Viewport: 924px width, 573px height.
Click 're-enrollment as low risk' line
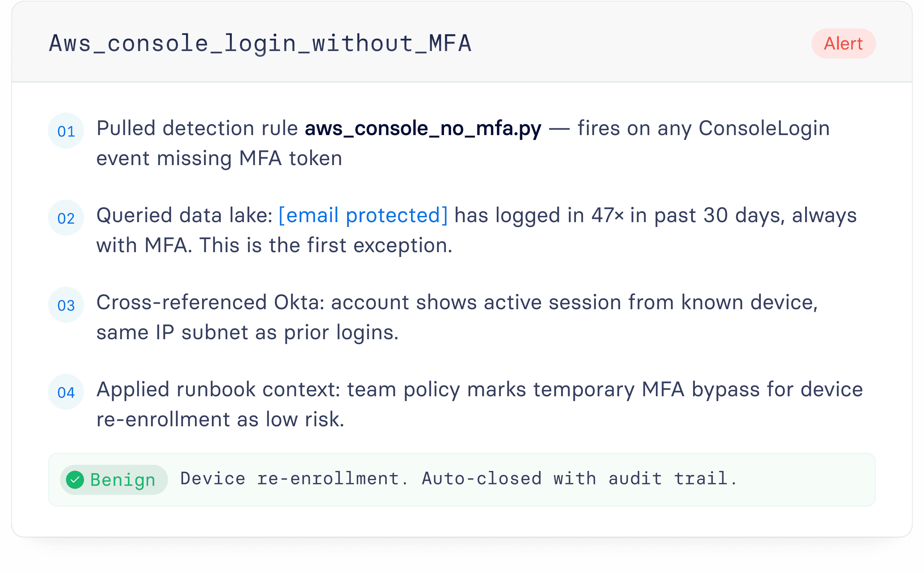pyautogui.click(x=220, y=420)
